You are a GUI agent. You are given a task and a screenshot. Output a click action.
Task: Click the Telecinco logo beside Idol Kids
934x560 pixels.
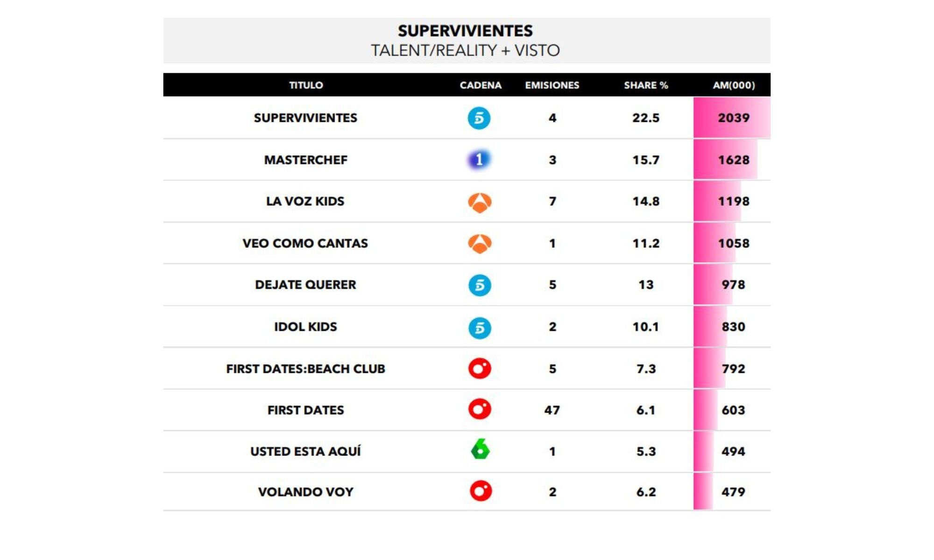coord(480,328)
